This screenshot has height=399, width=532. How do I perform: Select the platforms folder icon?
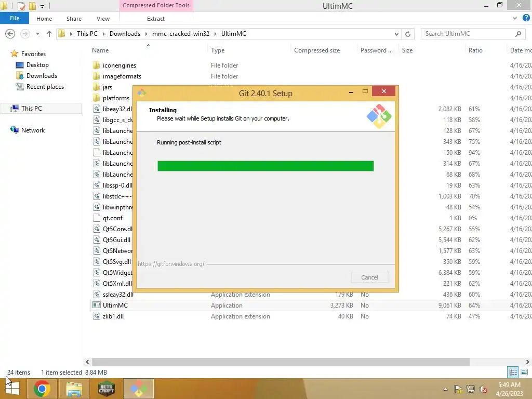[96, 98]
